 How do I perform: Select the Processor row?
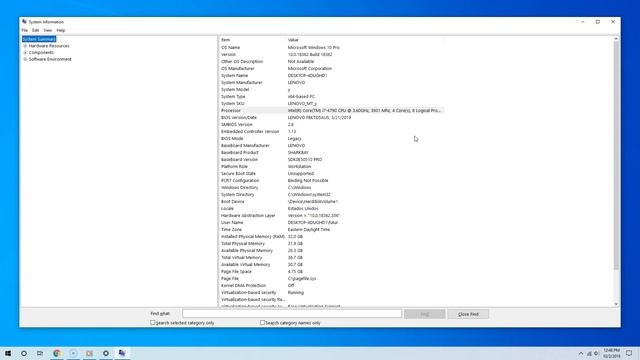pyautogui.click(x=331, y=110)
